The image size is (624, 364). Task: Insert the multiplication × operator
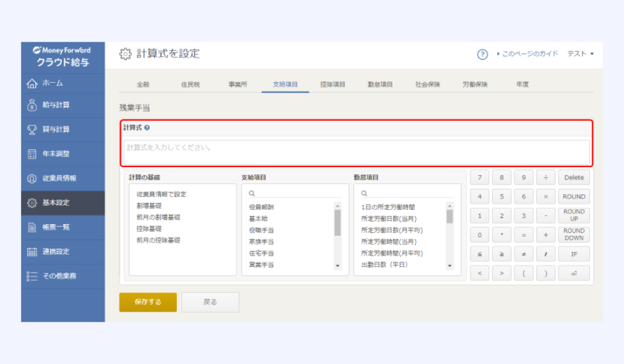click(x=545, y=196)
